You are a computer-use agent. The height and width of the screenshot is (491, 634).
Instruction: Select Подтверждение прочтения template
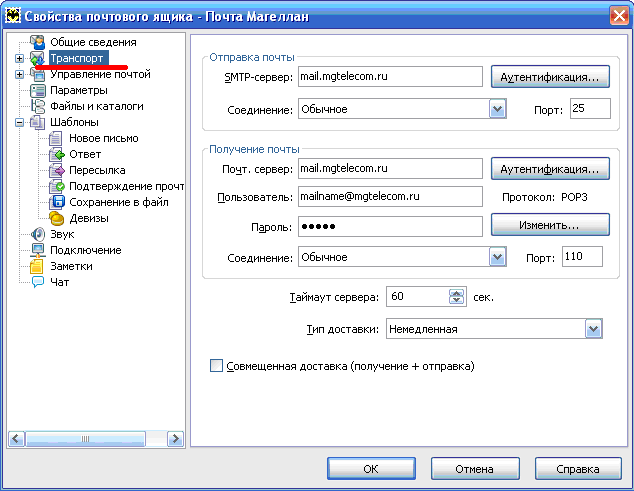click(x=127, y=186)
